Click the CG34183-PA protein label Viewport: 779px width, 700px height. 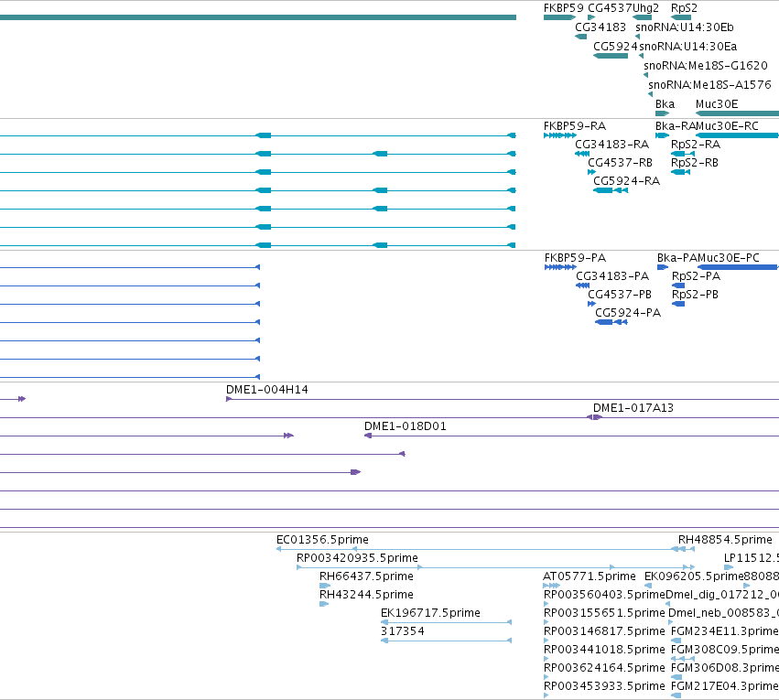click(x=612, y=276)
